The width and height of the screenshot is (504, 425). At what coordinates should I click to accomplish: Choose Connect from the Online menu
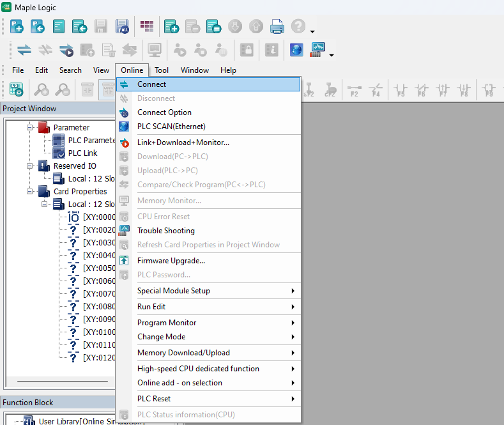click(208, 84)
